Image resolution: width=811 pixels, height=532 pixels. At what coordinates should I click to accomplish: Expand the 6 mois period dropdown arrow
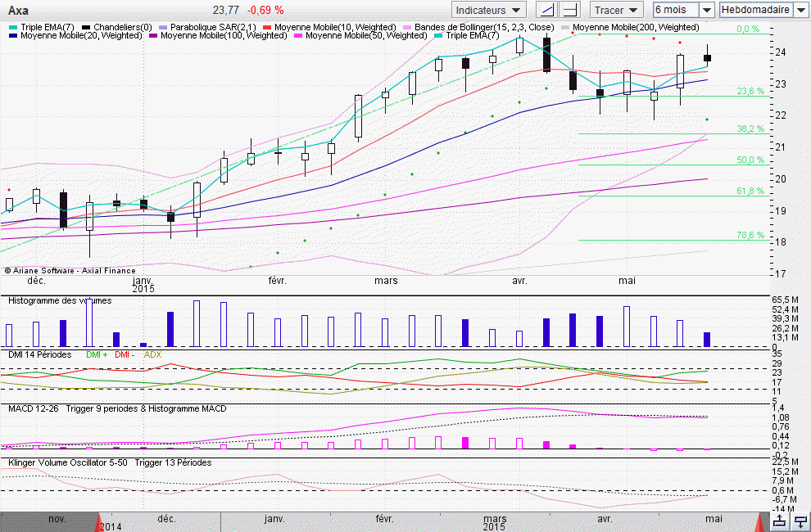click(x=707, y=10)
